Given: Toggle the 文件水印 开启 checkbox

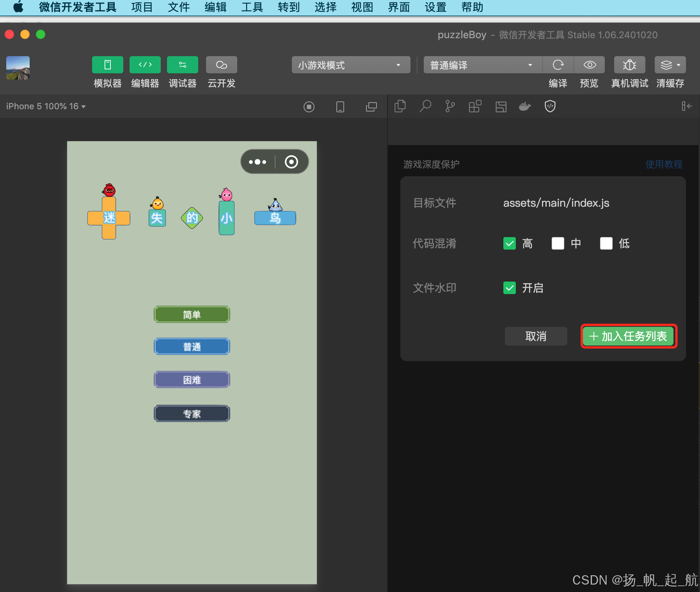Looking at the screenshot, I should point(510,288).
